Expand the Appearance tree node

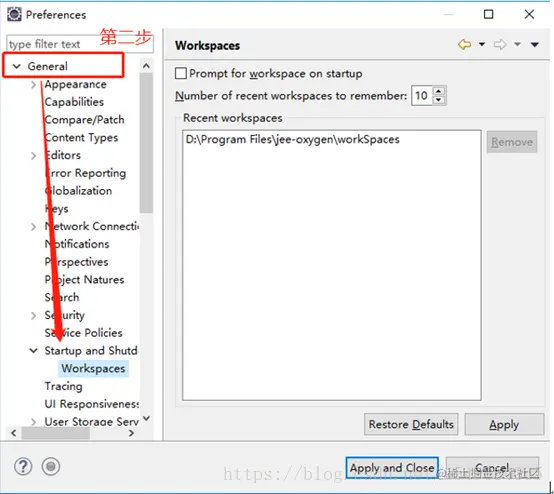[34, 85]
